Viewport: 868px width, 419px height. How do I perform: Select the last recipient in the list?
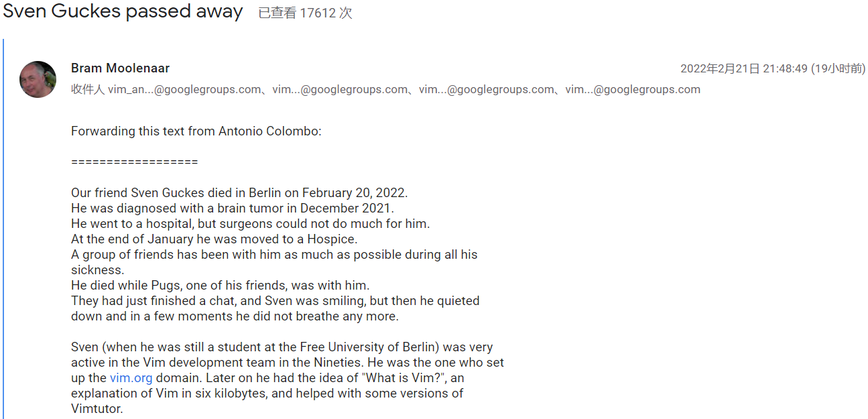click(633, 90)
